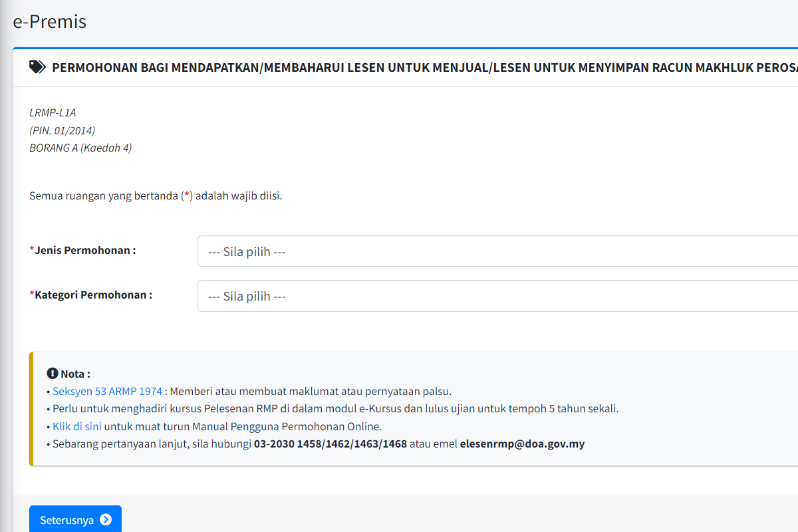The width and height of the screenshot is (798, 532).
Task: Click the exclamation icon next to Nota
Action: [53, 373]
